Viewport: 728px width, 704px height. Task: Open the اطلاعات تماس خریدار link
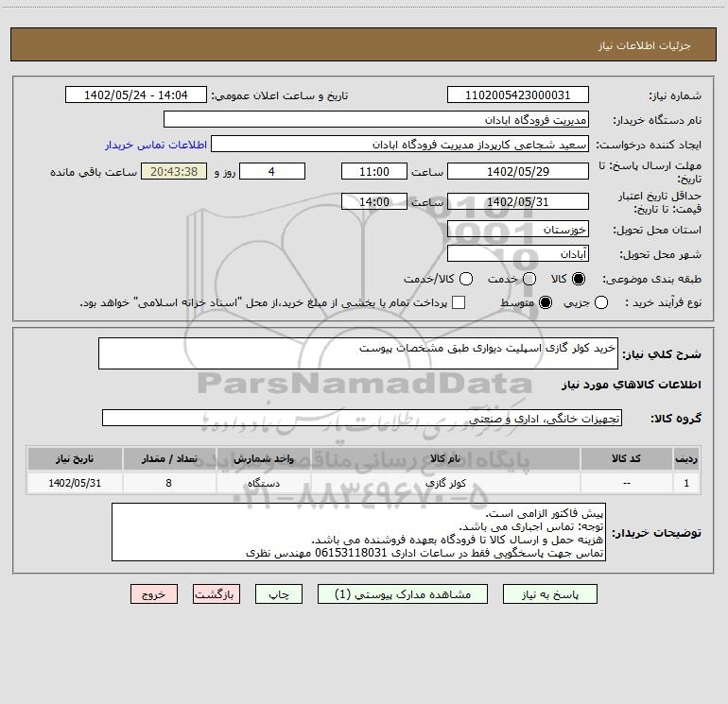coord(156,145)
